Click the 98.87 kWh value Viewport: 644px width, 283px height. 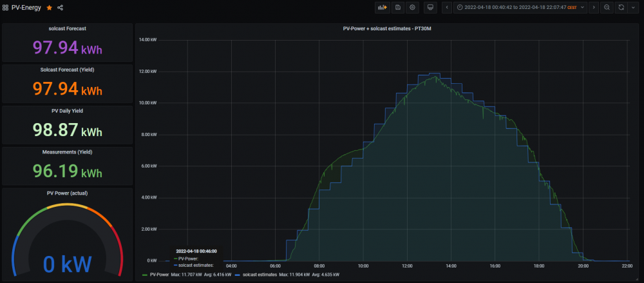tap(68, 130)
